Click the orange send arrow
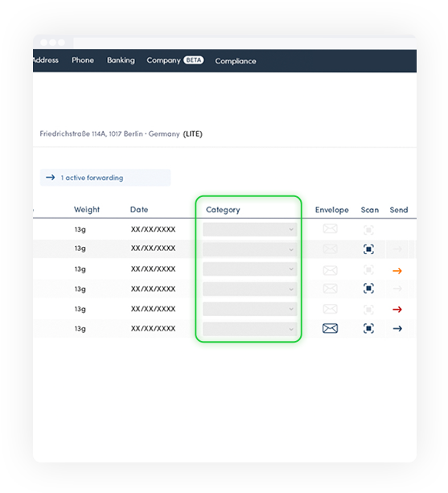This screenshot has width=448, height=493. tap(397, 271)
